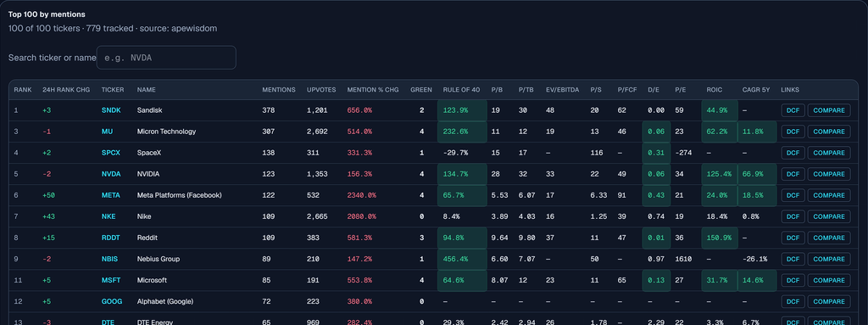Open the GOOG ticker link
This screenshot has width=868, height=325.
point(111,302)
